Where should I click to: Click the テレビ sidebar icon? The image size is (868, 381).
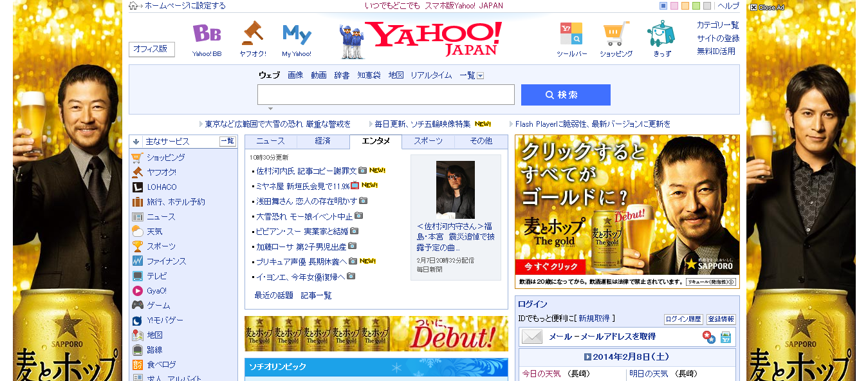137,276
